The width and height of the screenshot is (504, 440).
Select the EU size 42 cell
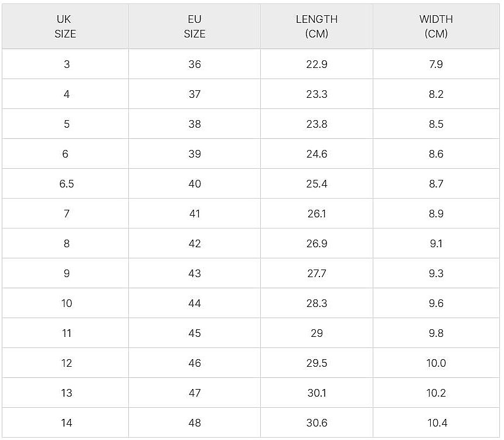(x=195, y=243)
